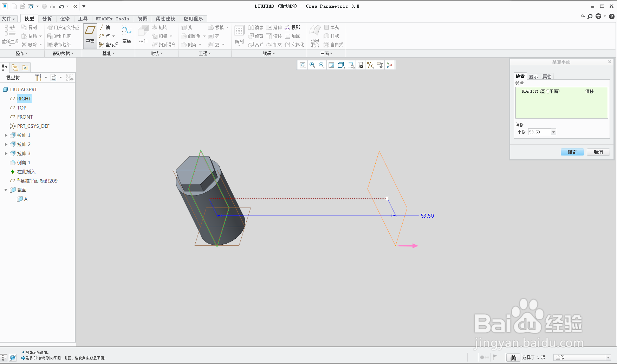Open the 属性 tab in datum plane dialog
This screenshot has height=364, width=617.
tap(547, 77)
